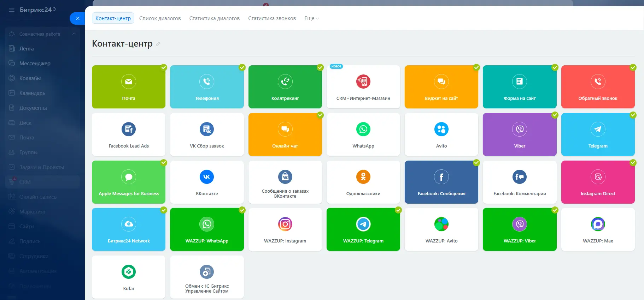644x300 pixels.
Task: Close the slider panel with X button
Action: 78,18
